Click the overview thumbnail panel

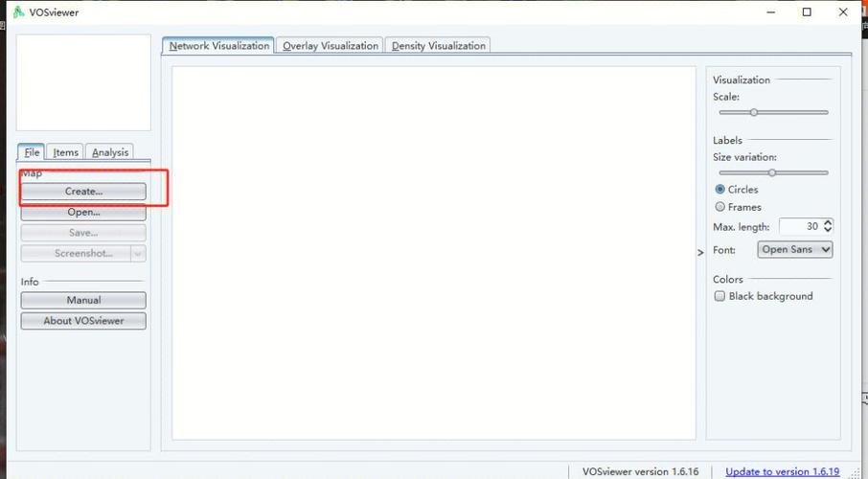(83, 82)
